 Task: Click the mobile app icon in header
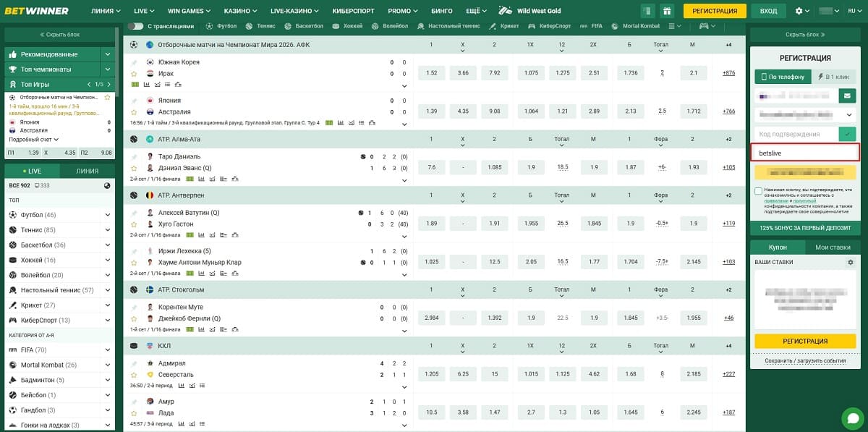647,11
